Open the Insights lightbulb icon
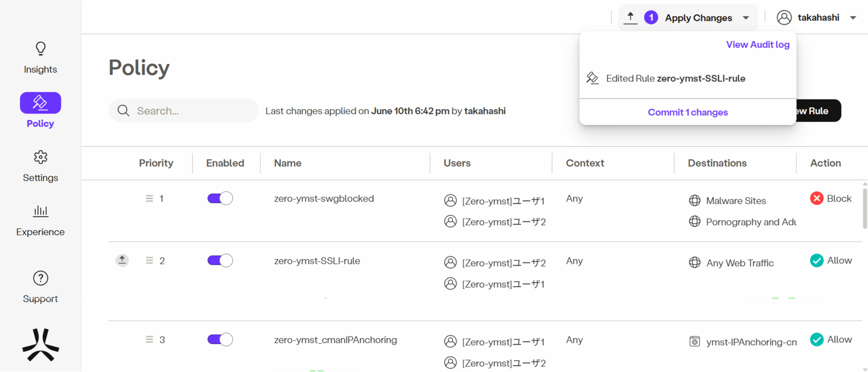The width and height of the screenshot is (868, 372). click(x=40, y=49)
